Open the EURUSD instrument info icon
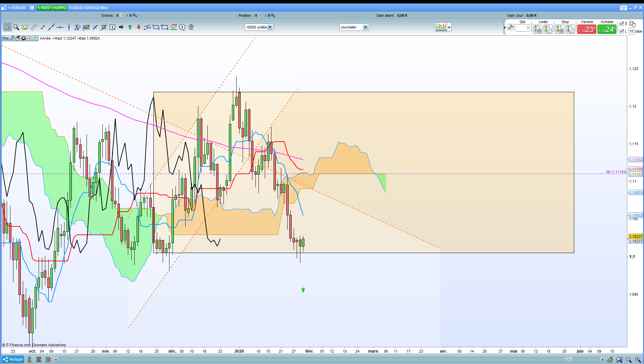 (32, 8)
